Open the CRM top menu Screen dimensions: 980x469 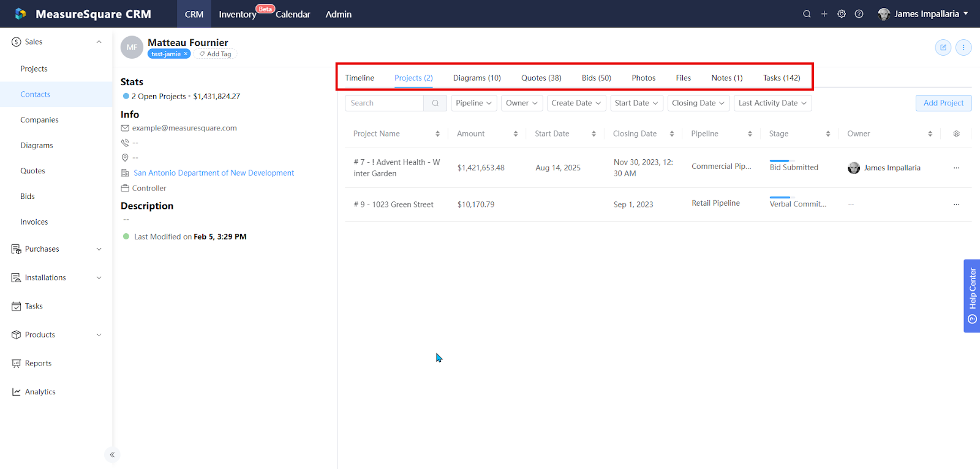[194, 14]
